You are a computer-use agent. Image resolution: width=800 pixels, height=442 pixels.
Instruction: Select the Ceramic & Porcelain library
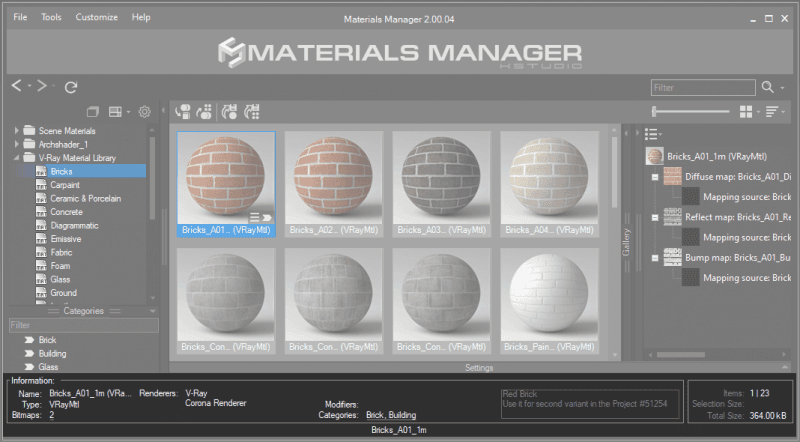point(85,199)
